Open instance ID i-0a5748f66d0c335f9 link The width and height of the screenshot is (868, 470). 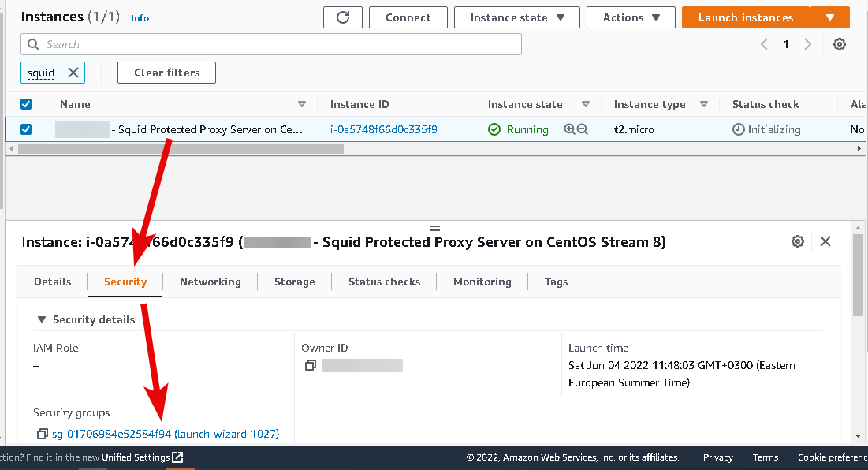[384, 129]
